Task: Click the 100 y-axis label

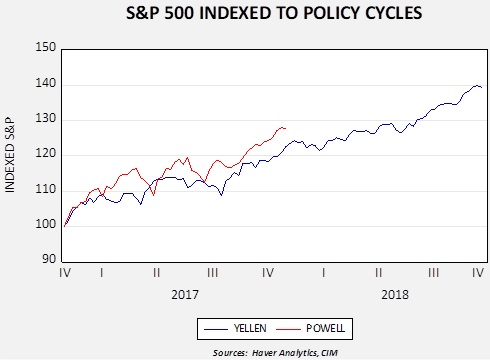Action: click(46, 224)
